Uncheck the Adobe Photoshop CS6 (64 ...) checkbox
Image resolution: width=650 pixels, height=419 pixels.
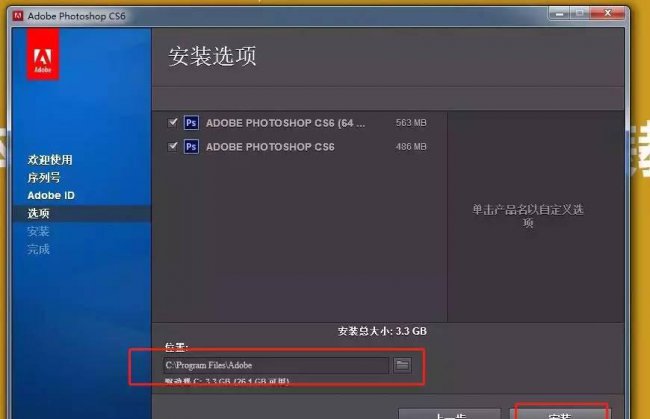(x=172, y=123)
